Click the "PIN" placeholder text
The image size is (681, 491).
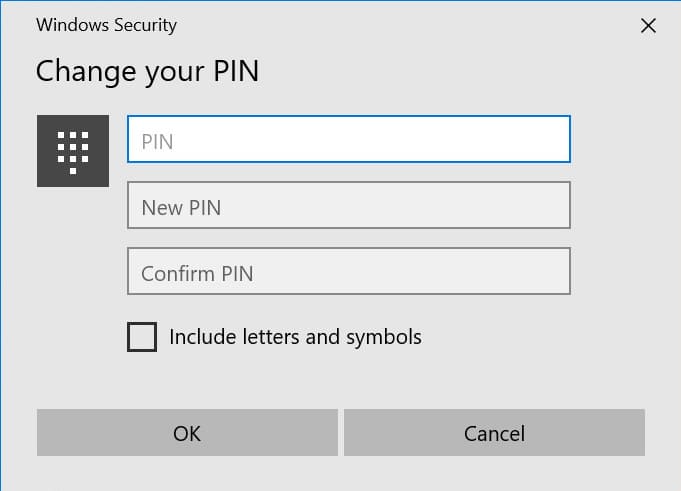click(158, 141)
